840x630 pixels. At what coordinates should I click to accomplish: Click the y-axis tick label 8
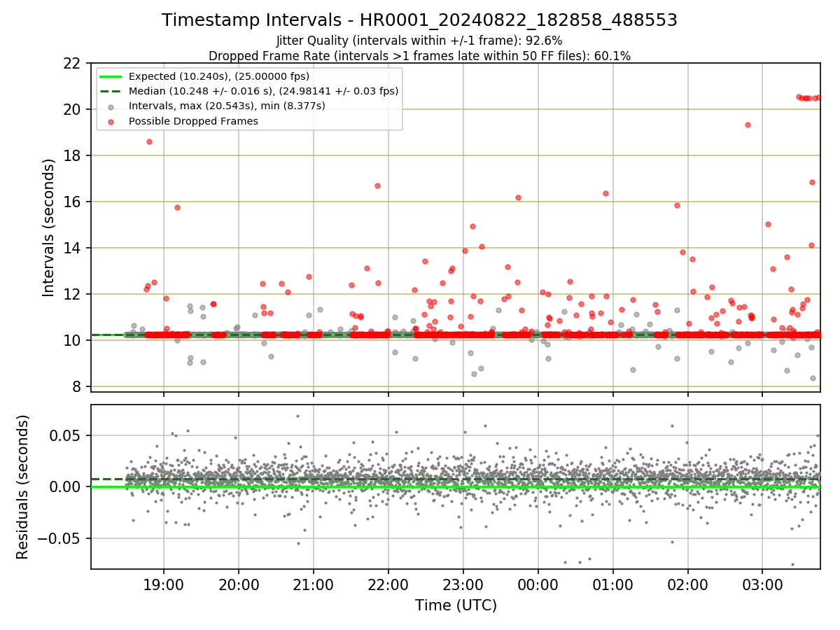pyautogui.click(x=78, y=386)
